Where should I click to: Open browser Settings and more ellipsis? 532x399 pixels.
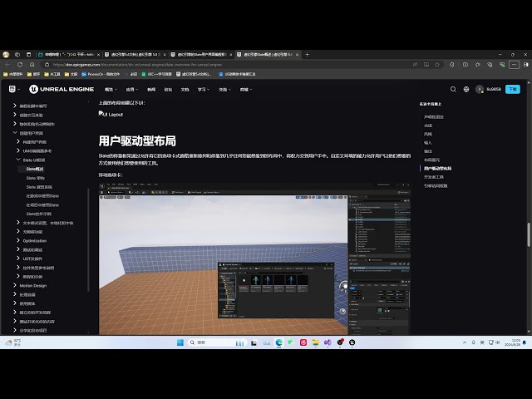click(514, 65)
